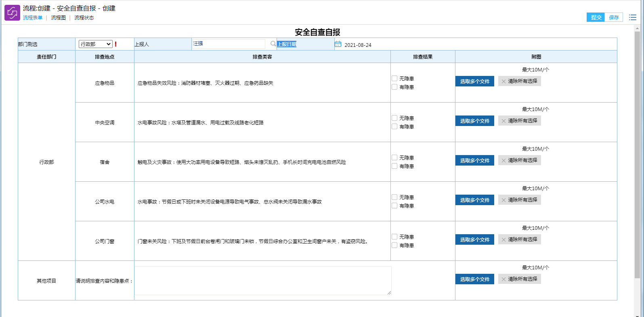Click the 提交 submit button

tap(596, 17)
